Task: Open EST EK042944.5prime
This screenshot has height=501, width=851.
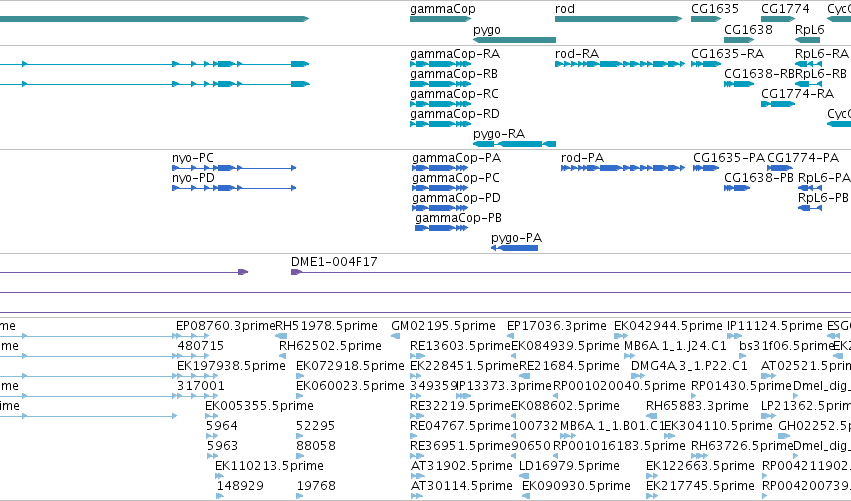Action: pyautogui.click(x=668, y=326)
